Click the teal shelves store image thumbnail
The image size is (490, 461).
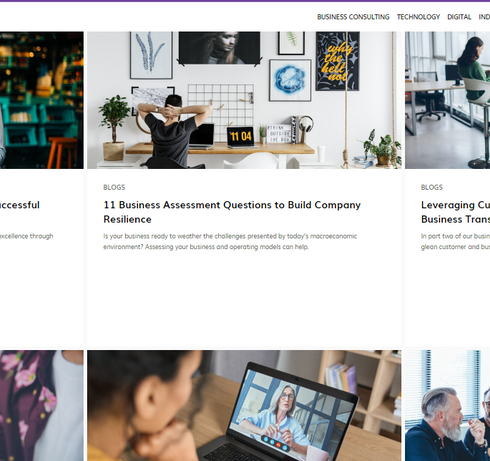(42, 100)
